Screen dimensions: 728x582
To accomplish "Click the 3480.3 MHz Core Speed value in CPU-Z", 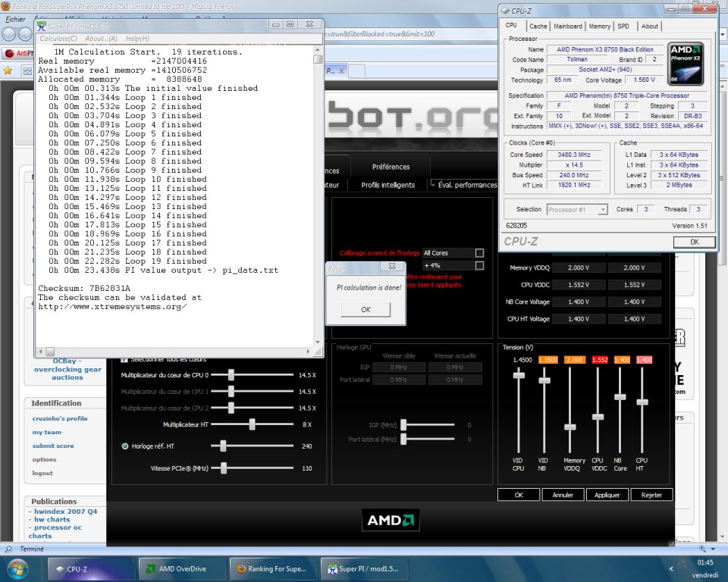I will [x=574, y=155].
